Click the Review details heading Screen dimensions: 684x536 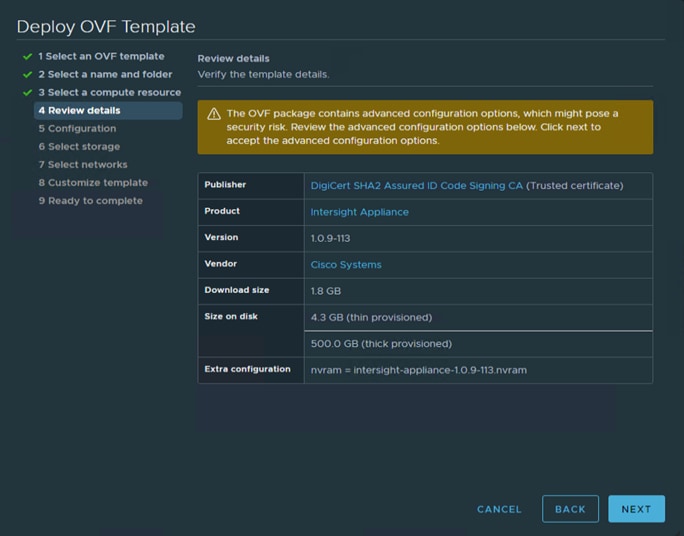tap(233, 58)
